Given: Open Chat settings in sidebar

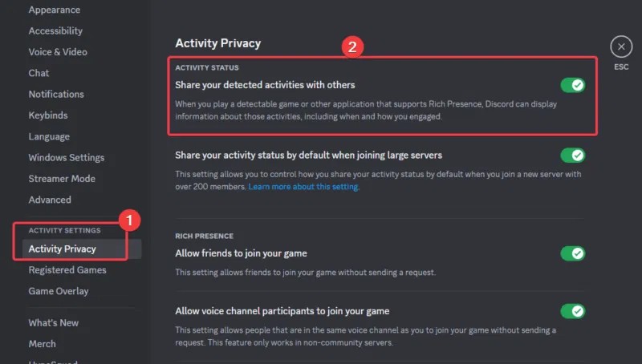Looking at the screenshot, I should (39, 73).
